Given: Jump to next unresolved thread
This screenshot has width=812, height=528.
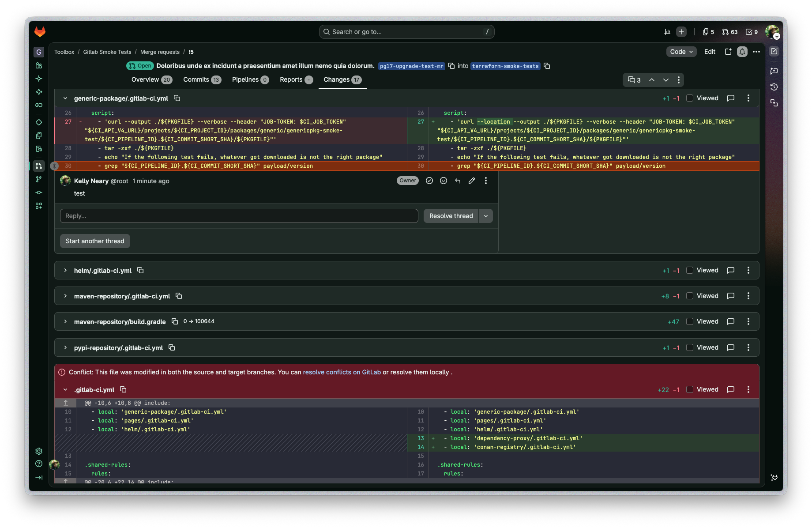Looking at the screenshot, I should click(666, 80).
